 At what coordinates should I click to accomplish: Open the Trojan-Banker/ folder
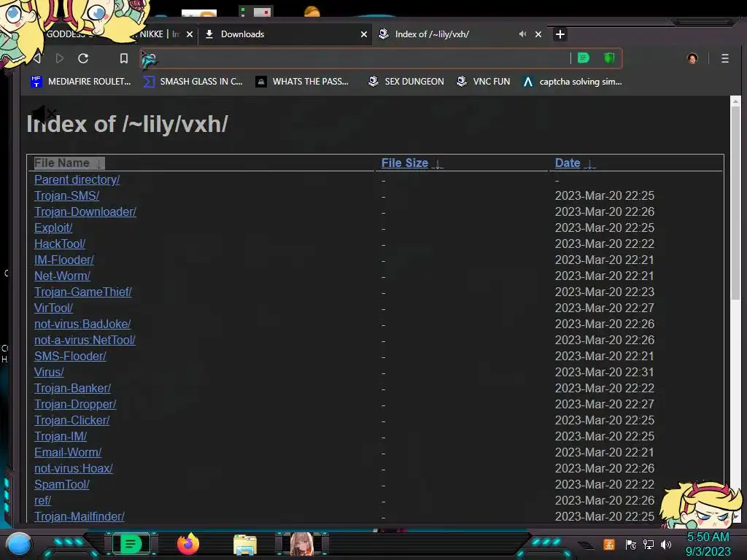coord(72,389)
